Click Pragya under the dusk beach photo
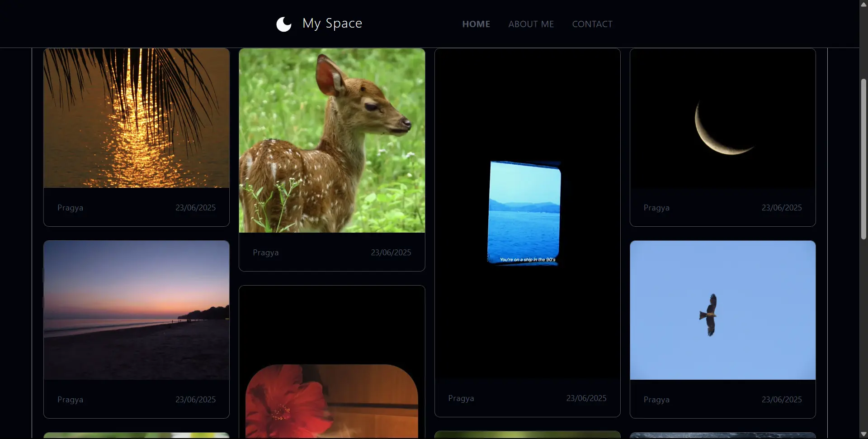Viewport: 868px width, 439px height. pos(70,400)
